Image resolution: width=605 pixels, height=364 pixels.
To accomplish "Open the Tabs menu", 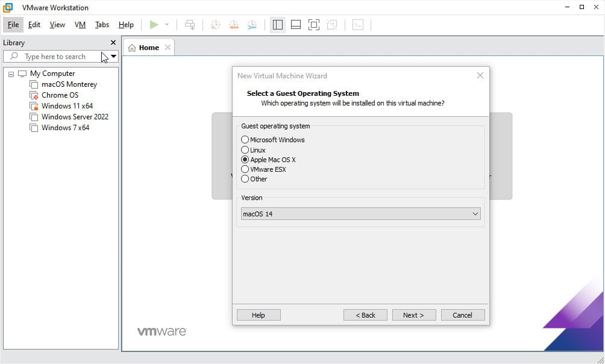I will coord(102,25).
